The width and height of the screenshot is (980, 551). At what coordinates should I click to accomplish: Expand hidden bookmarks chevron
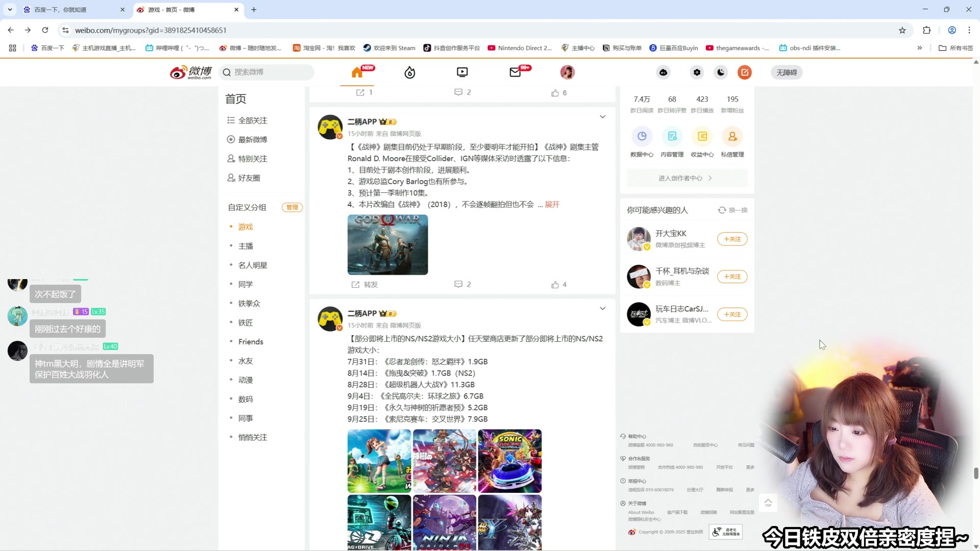pyautogui.click(x=920, y=48)
